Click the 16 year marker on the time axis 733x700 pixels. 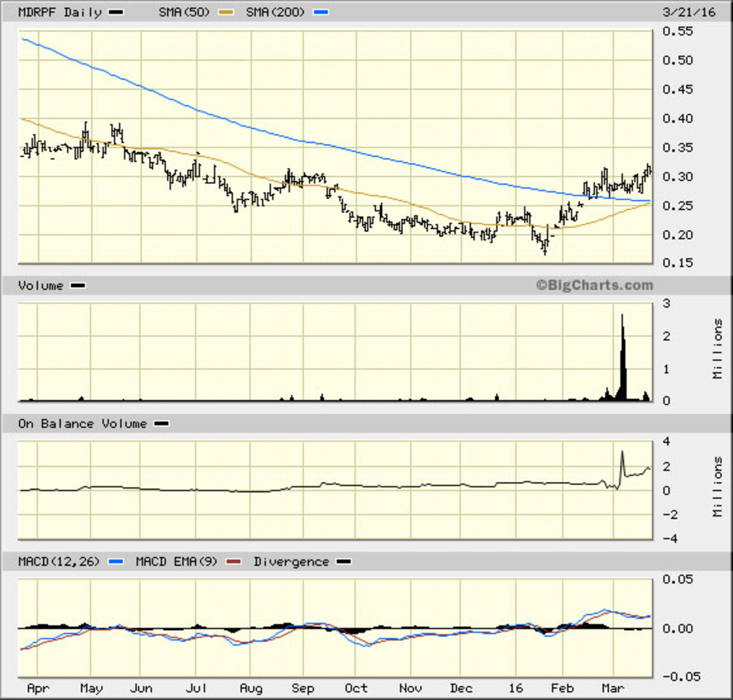[516, 688]
